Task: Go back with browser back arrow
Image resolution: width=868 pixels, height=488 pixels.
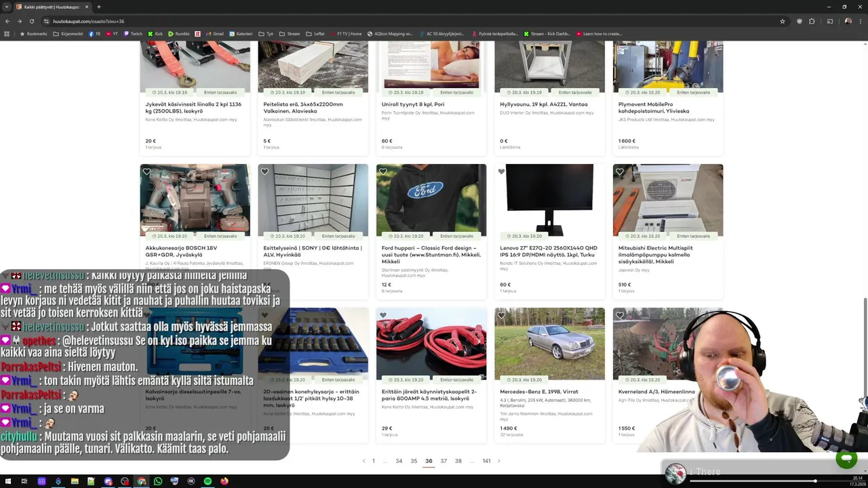Action: click(7, 21)
